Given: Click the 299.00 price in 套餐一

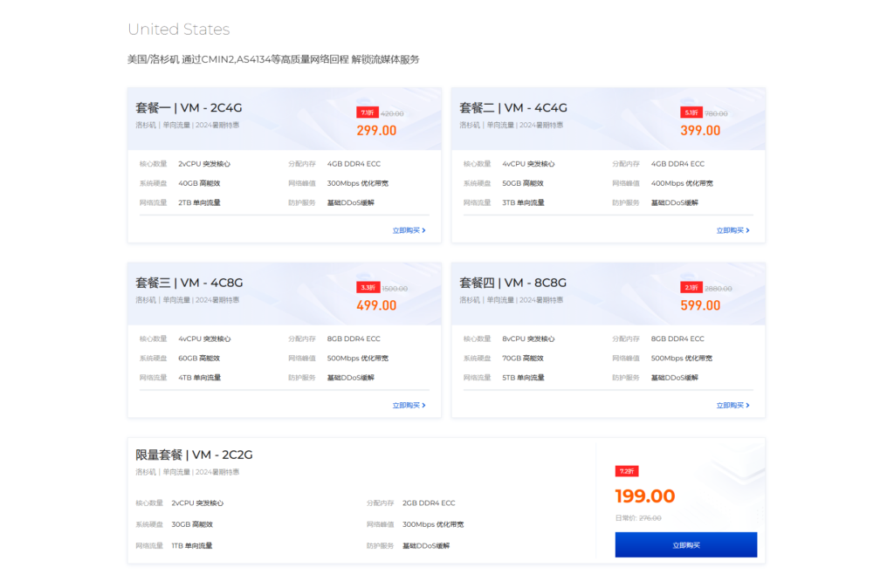Looking at the screenshot, I should tap(376, 131).
